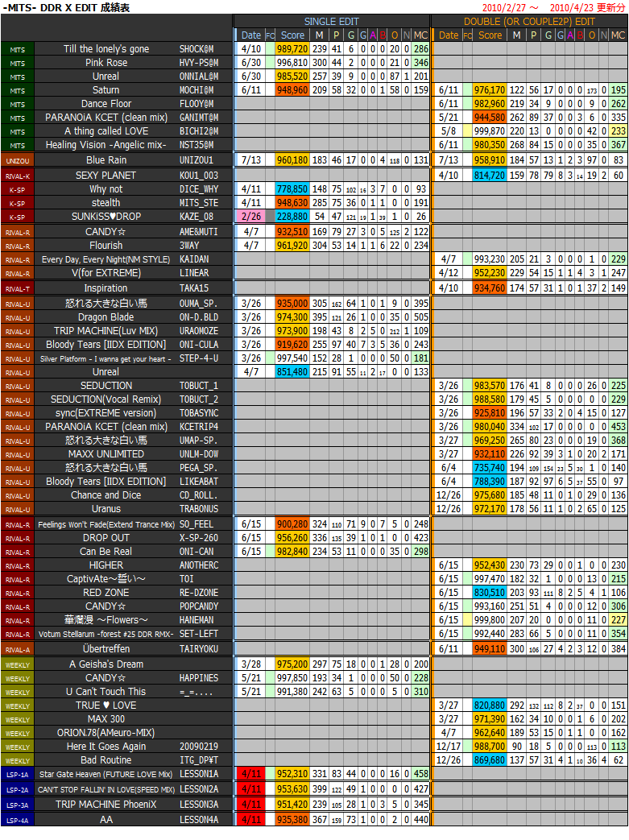Click the pink 2/26 date cell for SUNKiSS♥DROP
Image resolution: width=629 pixels, height=840 pixels.
(250, 217)
